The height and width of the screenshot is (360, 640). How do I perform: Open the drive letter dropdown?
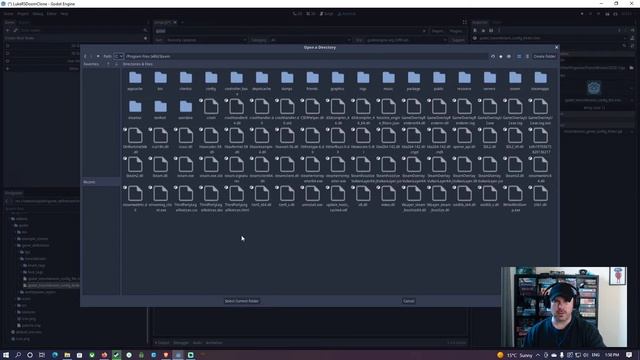[118, 56]
